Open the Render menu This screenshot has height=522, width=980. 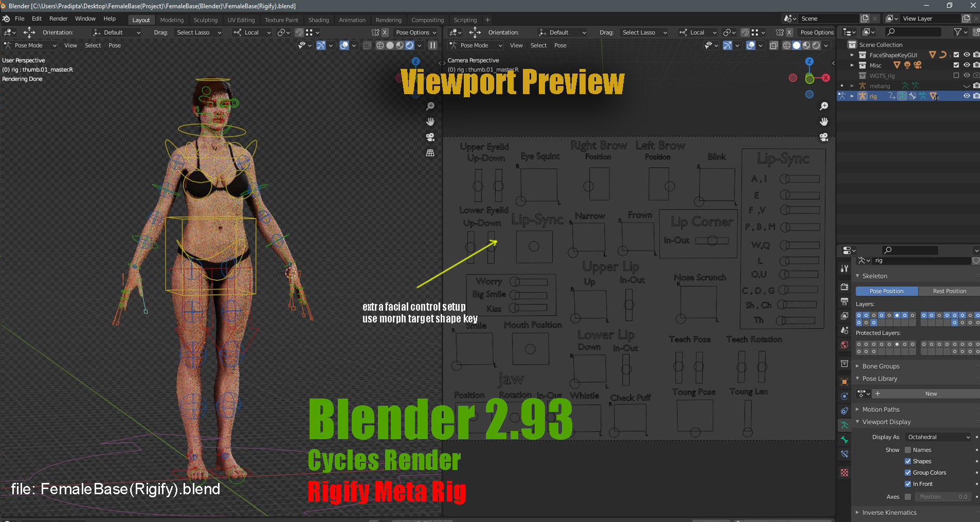click(58, 19)
